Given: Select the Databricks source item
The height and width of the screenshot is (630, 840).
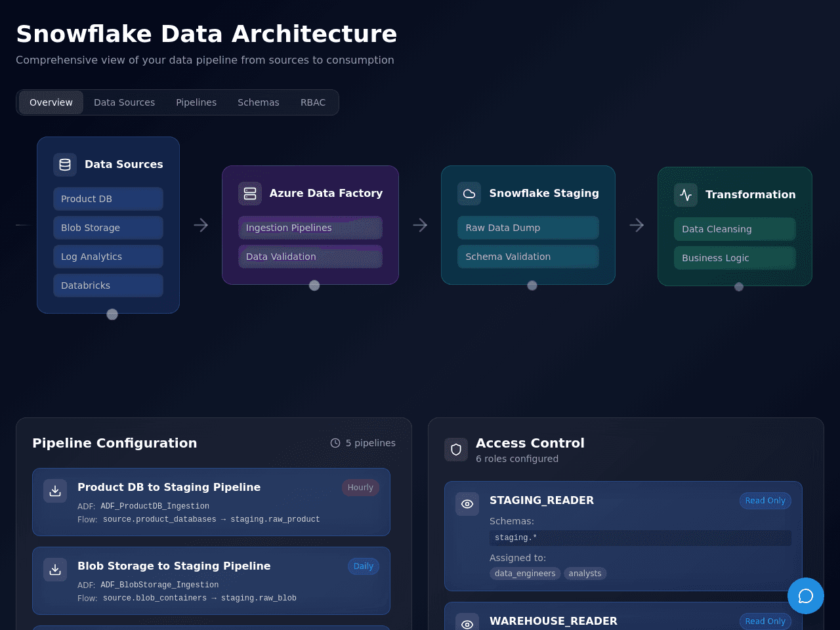Looking at the screenshot, I should (108, 285).
